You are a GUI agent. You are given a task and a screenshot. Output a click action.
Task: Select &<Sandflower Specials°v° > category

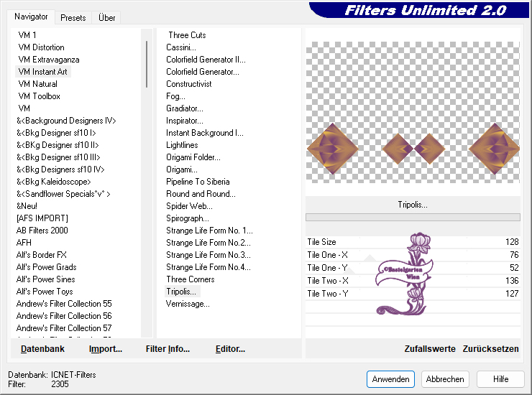(63, 194)
